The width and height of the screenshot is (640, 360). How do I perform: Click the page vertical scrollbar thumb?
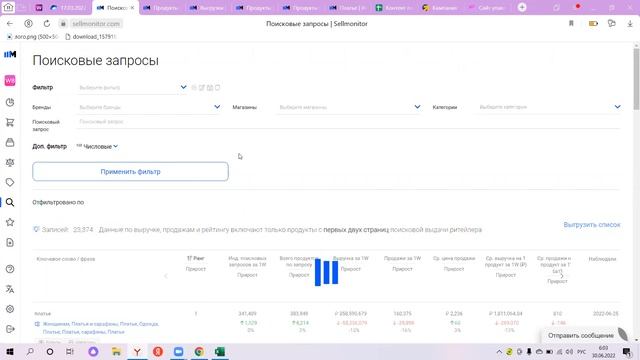click(636, 79)
